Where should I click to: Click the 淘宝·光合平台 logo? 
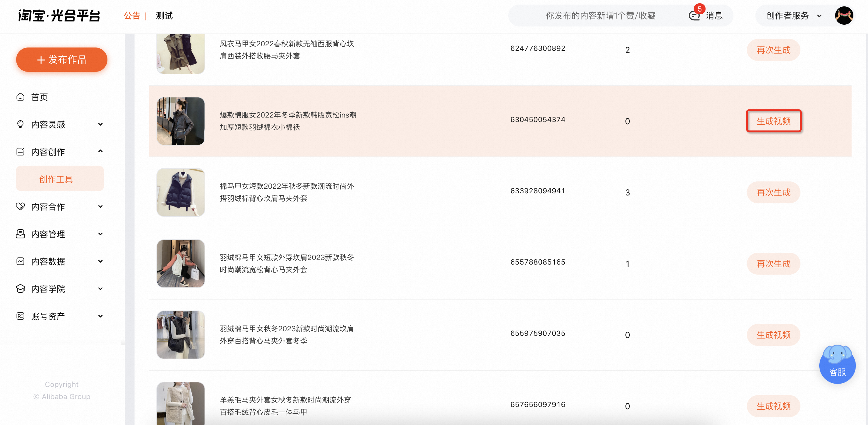[59, 16]
